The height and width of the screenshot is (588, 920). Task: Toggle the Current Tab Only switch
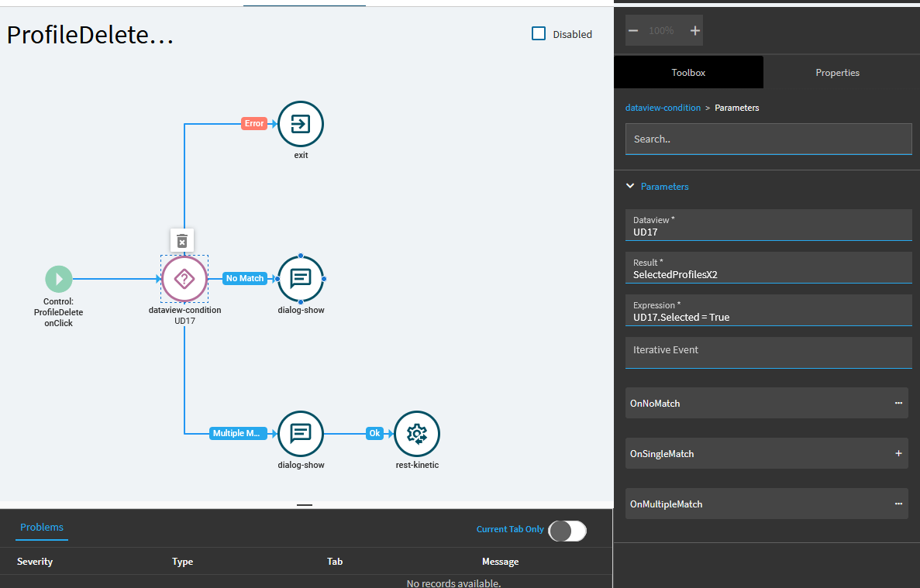click(567, 531)
